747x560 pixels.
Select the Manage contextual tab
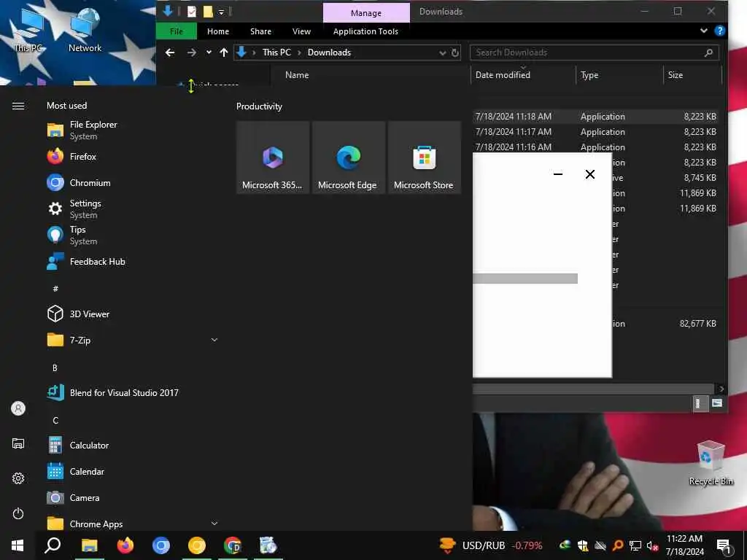click(366, 13)
